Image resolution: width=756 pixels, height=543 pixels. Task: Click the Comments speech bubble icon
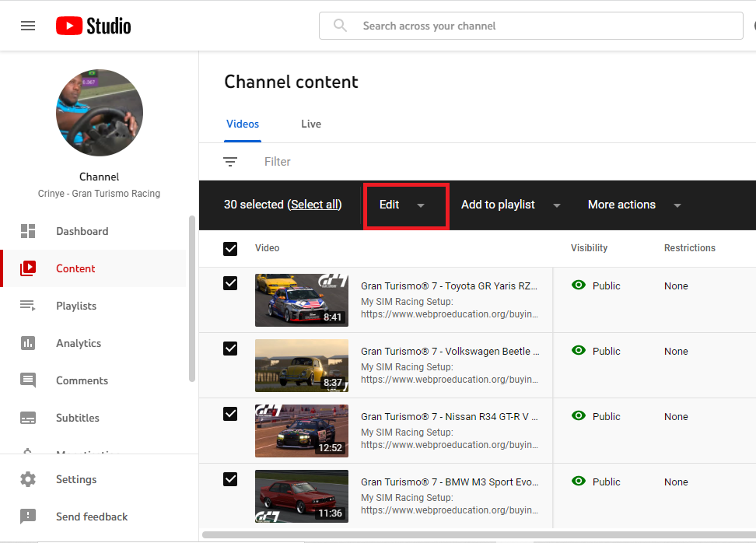tap(28, 380)
